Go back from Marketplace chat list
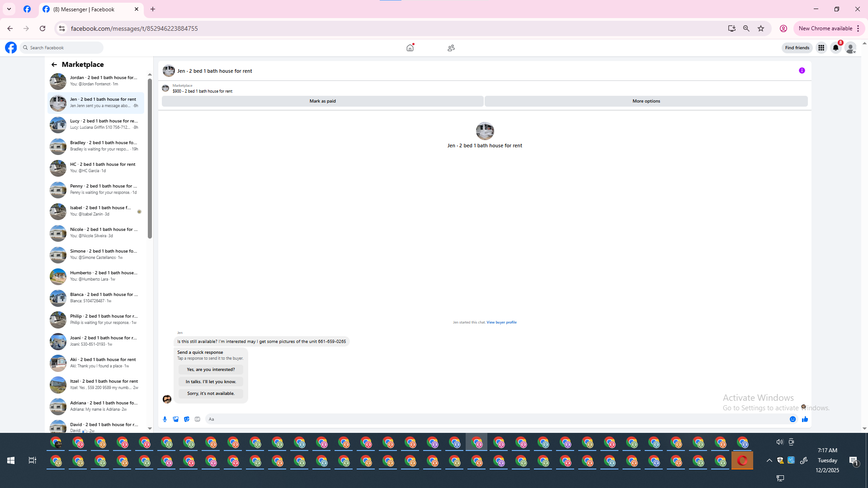This screenshot has width=868, height=488. click(54, 65)
